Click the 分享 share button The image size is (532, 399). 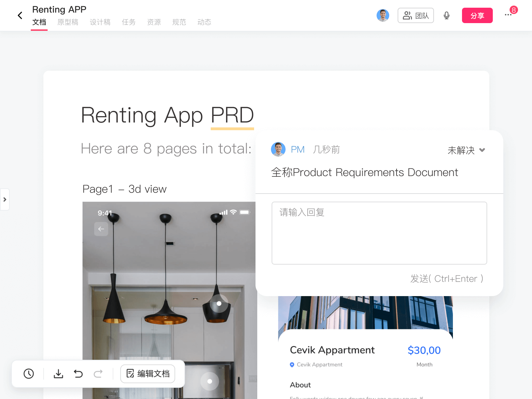coord(477,15)
